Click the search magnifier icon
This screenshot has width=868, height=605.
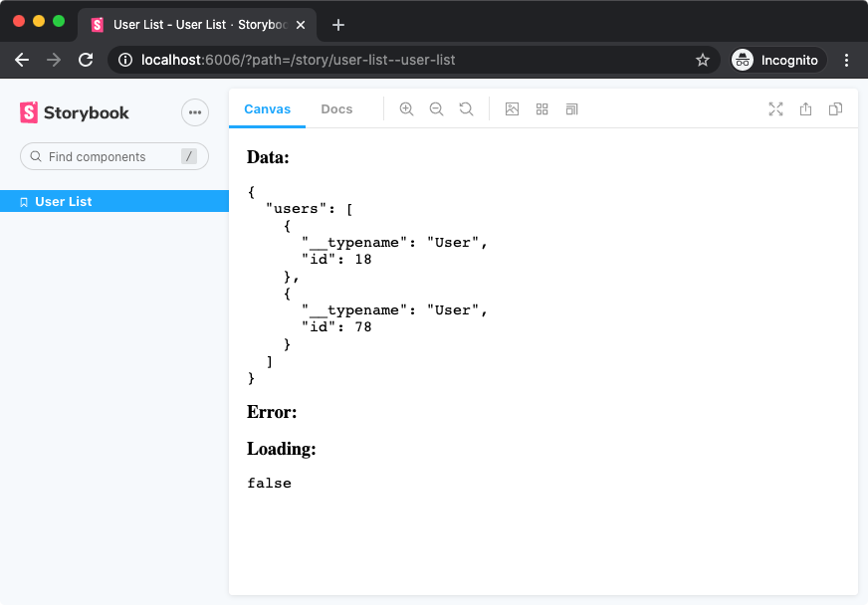click(x=36, y=156)
